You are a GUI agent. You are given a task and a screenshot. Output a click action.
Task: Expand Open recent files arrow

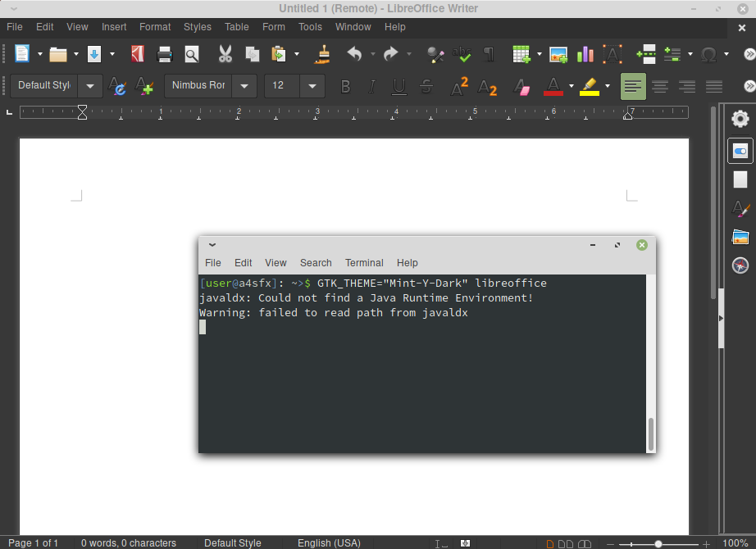coord(76,54)
